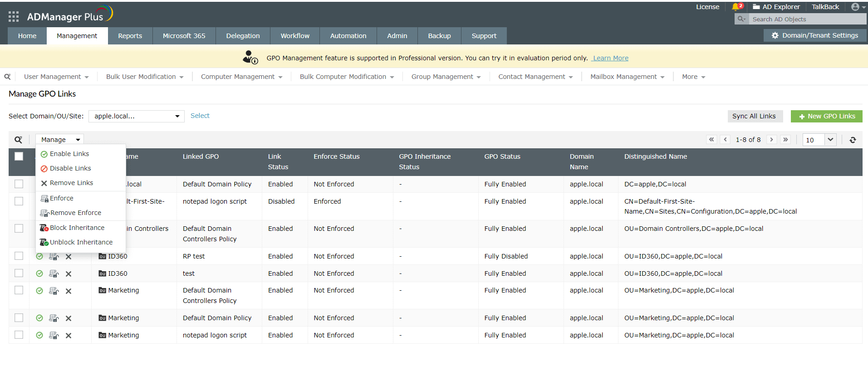Image resolution: width=868 pixels, height=366 pixels.
Task: Switch to the Reports tab
Action: click(130, 36)
